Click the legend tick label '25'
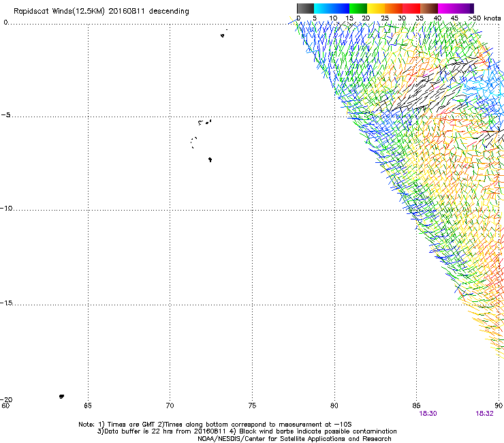This screenshot has width=504, height=443. pos(385,18)
